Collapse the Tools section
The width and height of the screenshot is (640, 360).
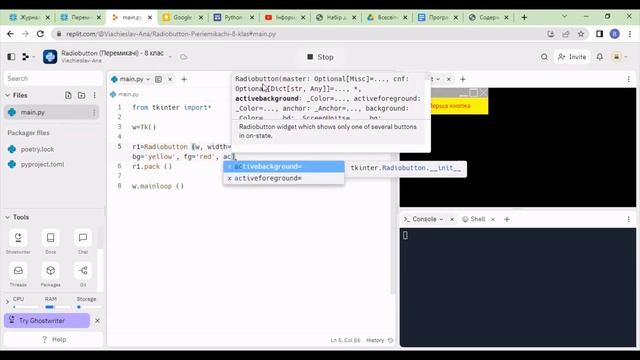tap(7, 217)
